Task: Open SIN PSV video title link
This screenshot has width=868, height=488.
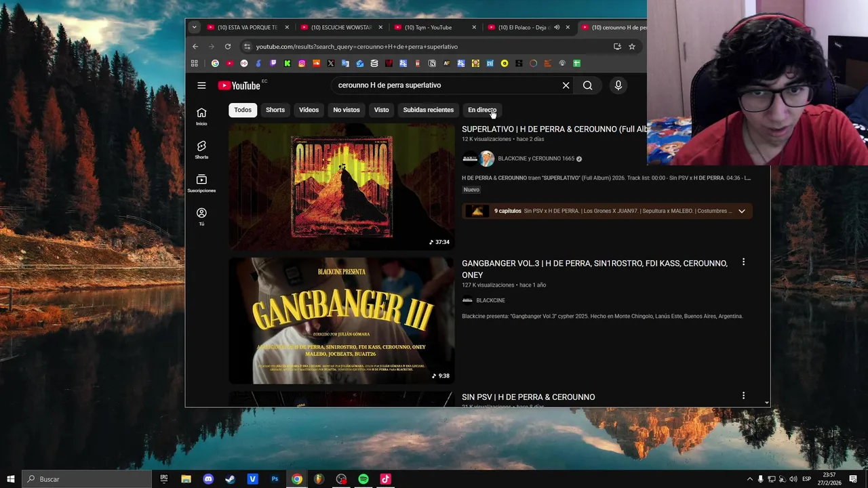Action: 528,397
